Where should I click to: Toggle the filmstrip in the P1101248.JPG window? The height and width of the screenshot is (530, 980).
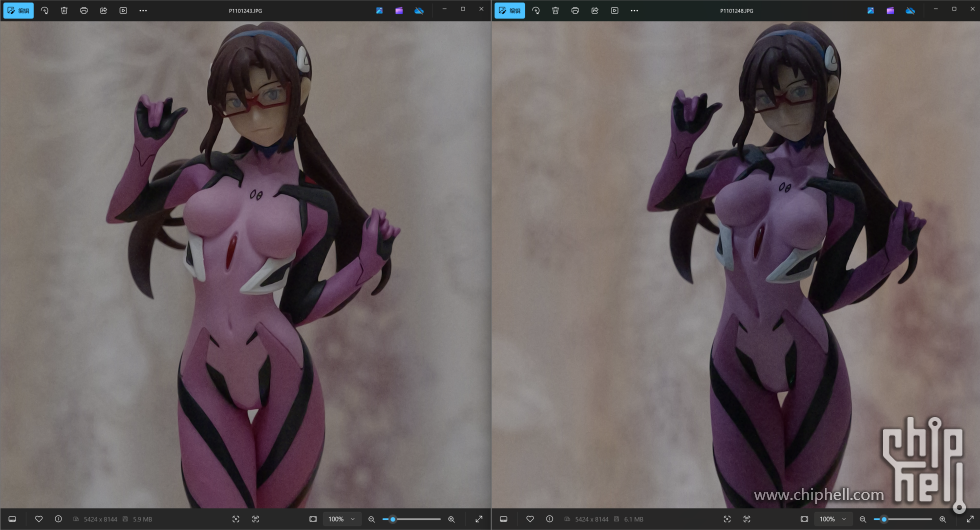[x=503, y=519]
